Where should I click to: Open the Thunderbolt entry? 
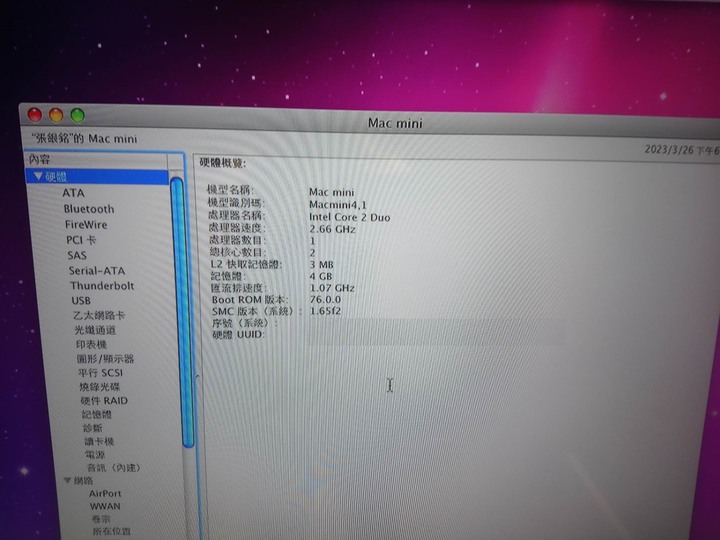click(102, 286)
